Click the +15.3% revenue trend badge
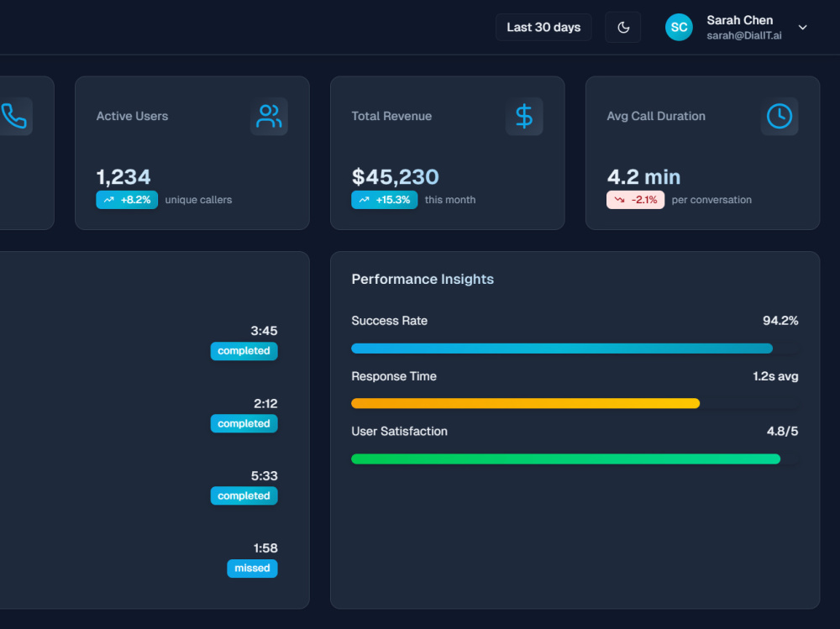The image size is (840, 629). point(384,200)
